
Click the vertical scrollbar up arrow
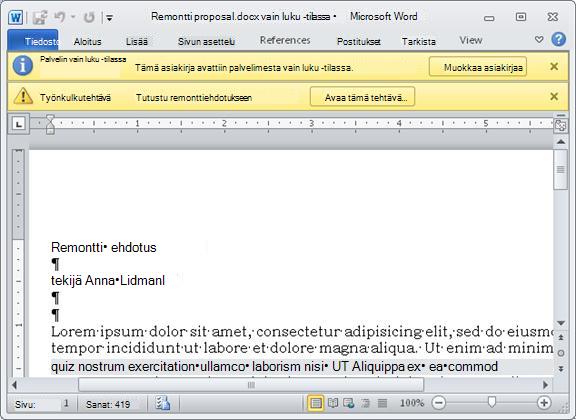561,141
